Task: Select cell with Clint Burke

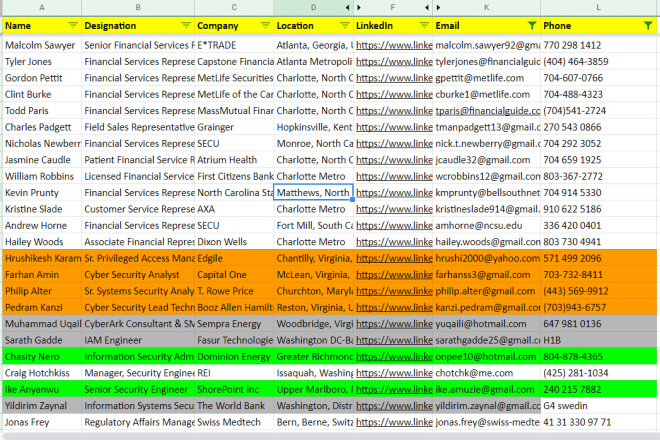Action: point(42,94)
